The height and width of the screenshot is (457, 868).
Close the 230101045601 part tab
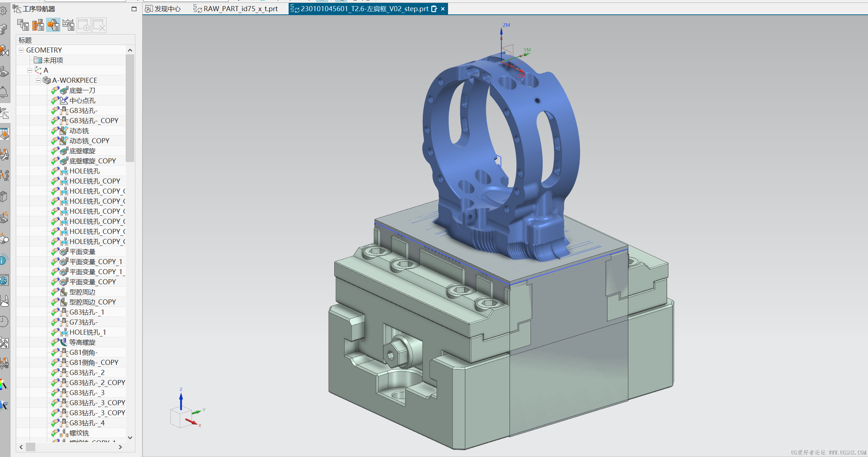[x=443, y=9]
